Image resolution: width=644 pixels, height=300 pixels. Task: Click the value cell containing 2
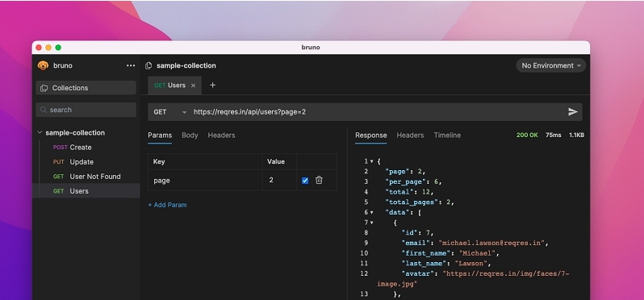(279, 180)
